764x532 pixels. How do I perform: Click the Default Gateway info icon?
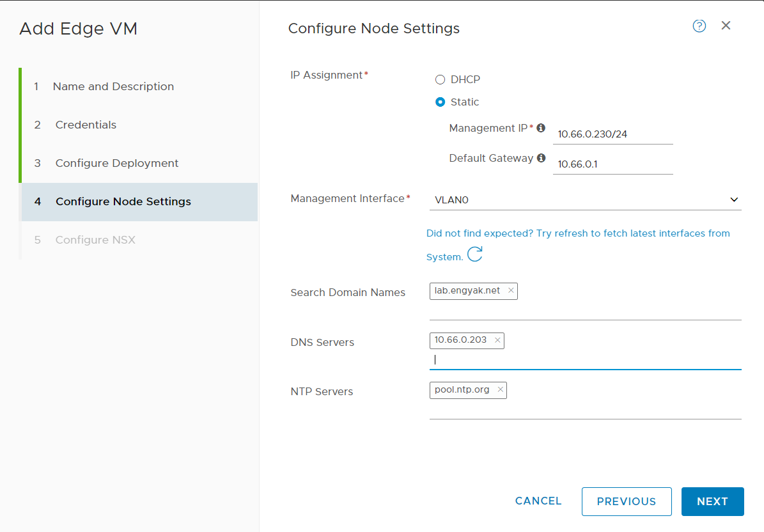(x=541, y=158)
